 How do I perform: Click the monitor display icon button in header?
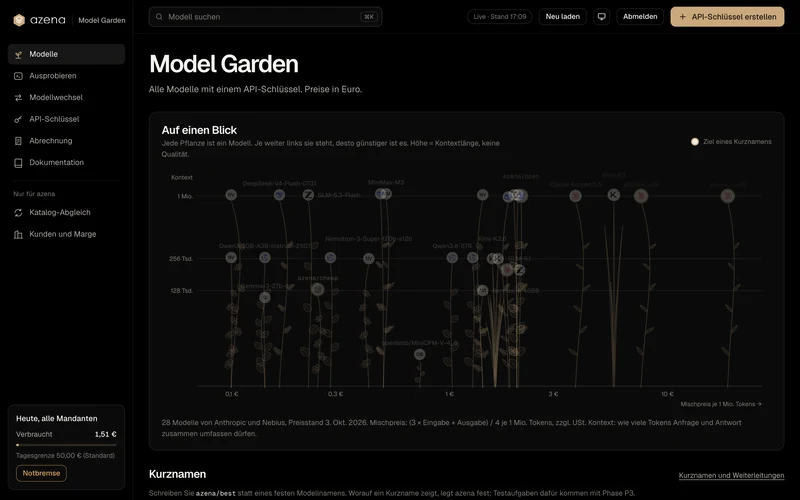click(602, 16)
